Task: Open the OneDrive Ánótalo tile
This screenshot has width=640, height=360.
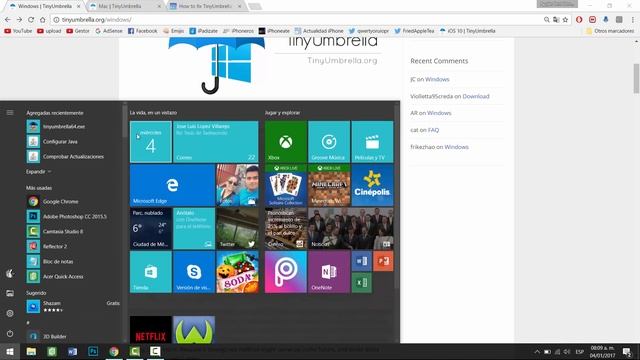Action: coord(194,228)
